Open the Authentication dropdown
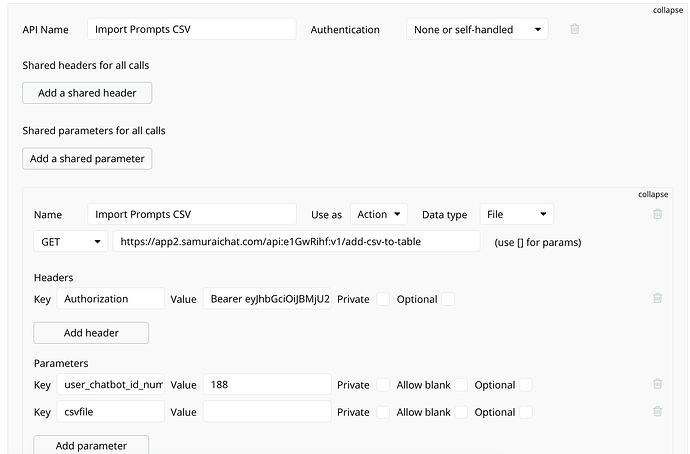 click(x=477, y=29)
